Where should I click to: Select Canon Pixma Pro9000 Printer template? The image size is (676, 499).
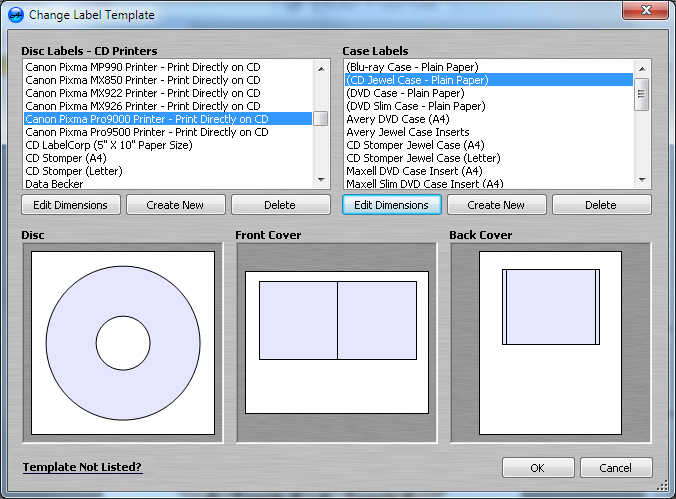pyautogui.click(x=167, y=119)
